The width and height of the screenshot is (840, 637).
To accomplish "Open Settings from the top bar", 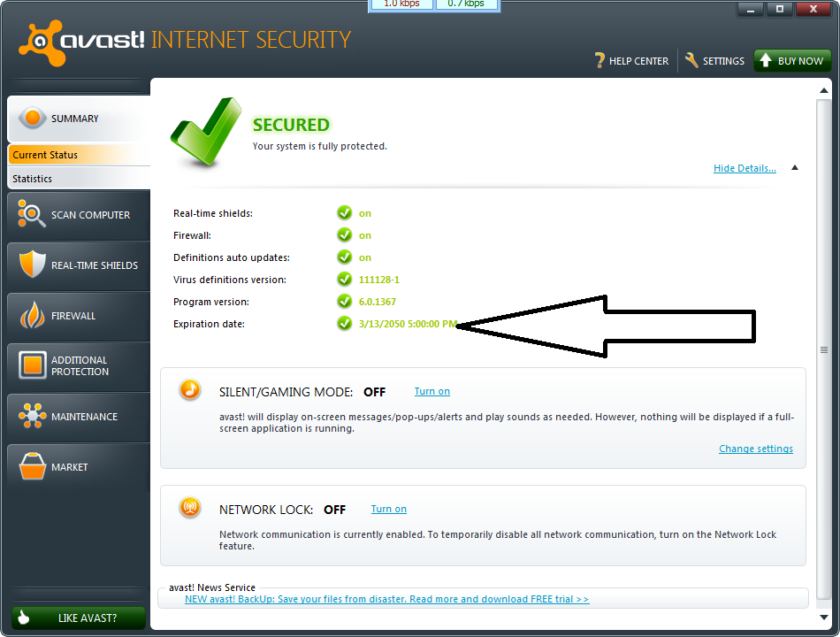I will [714, 60].
